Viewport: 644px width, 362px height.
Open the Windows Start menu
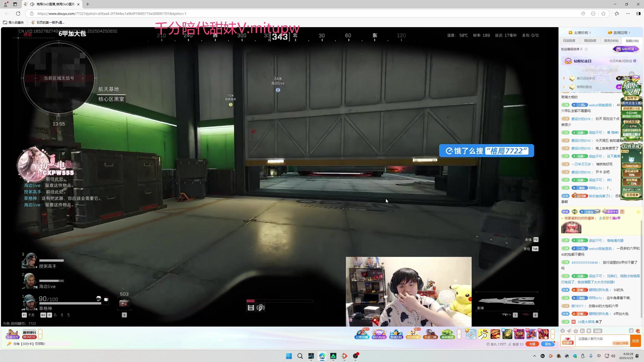pos(289,356)
